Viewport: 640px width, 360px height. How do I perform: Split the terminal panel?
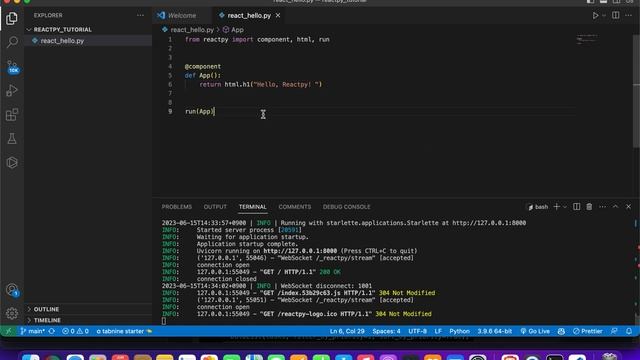576,207
